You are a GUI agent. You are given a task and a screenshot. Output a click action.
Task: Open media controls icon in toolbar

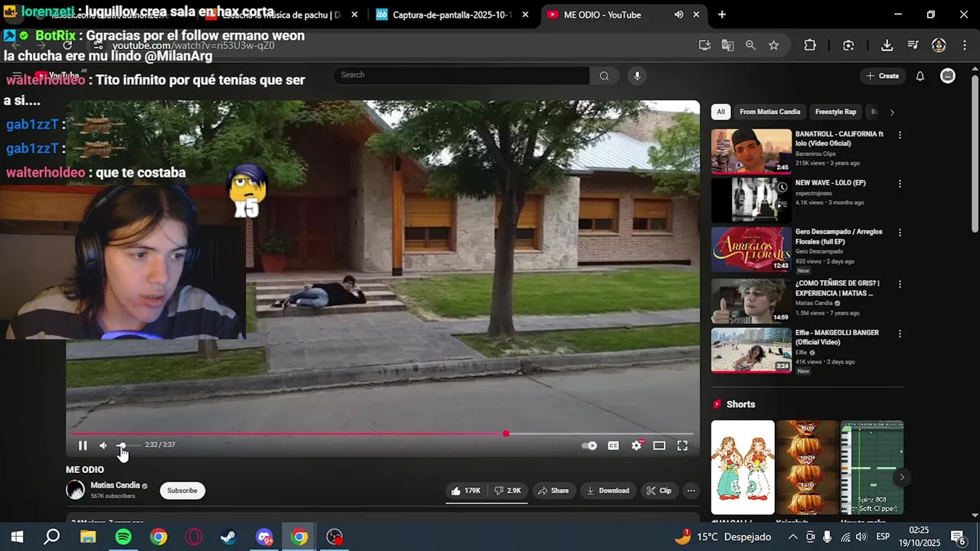[x=913, y=45]
